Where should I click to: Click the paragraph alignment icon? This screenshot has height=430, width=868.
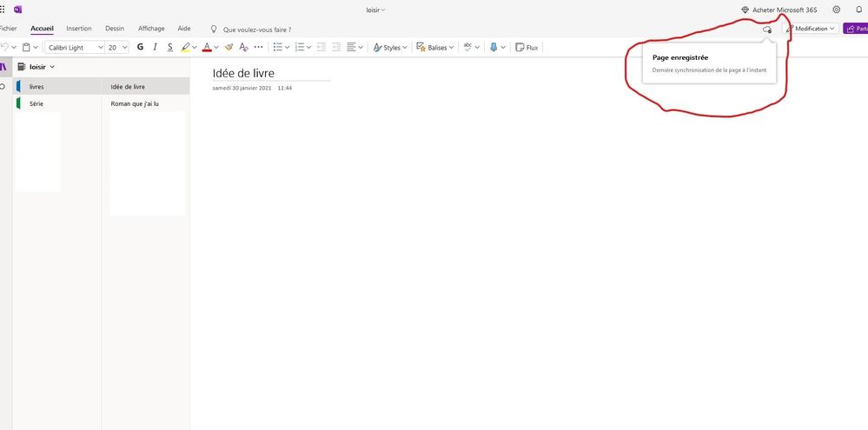(352, 48)
